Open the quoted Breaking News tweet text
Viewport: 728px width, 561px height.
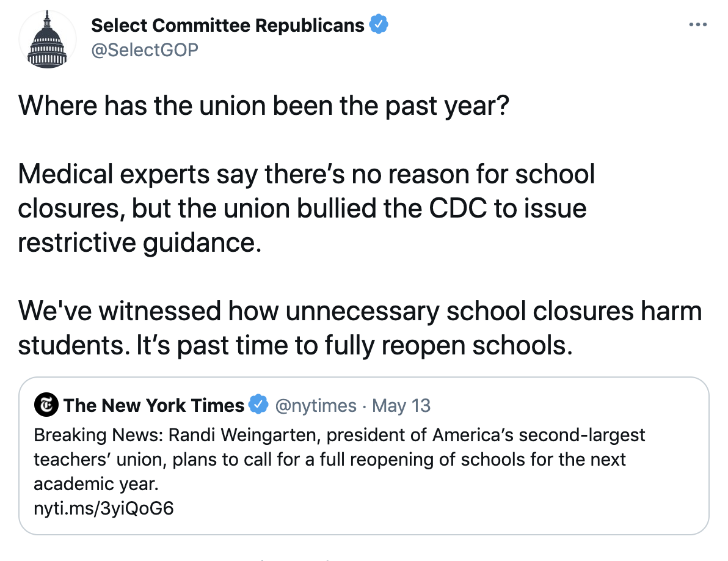[x=339, y=460]
